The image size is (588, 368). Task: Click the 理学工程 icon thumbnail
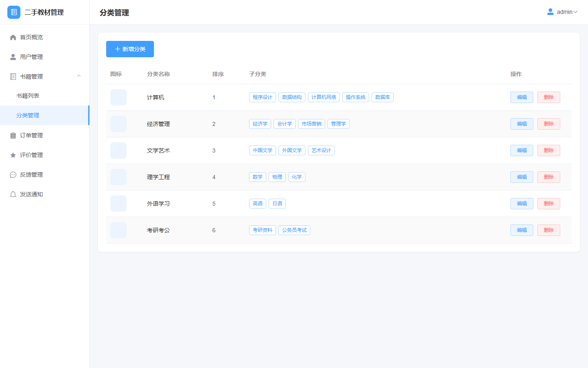click(x=118, y=177)
